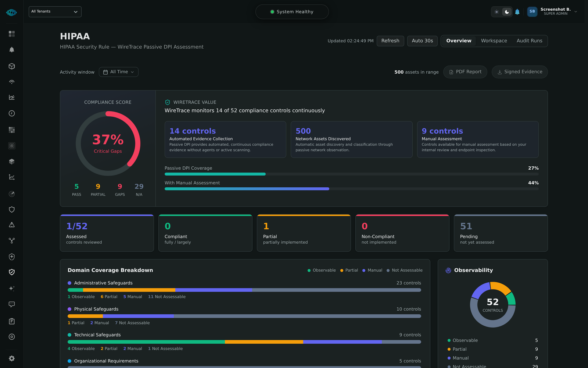Open the sparkles AI icon in sidebar

pyautogui.click(x=12, y=289)
